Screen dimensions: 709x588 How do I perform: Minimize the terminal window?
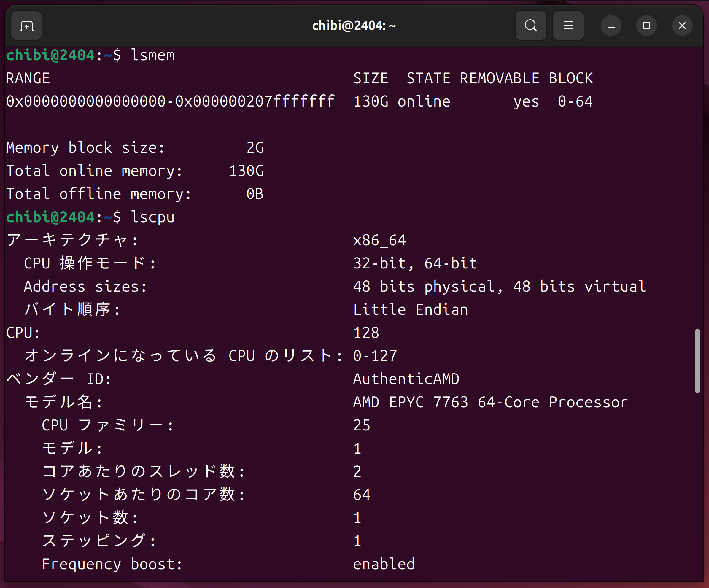coord(611,26)
